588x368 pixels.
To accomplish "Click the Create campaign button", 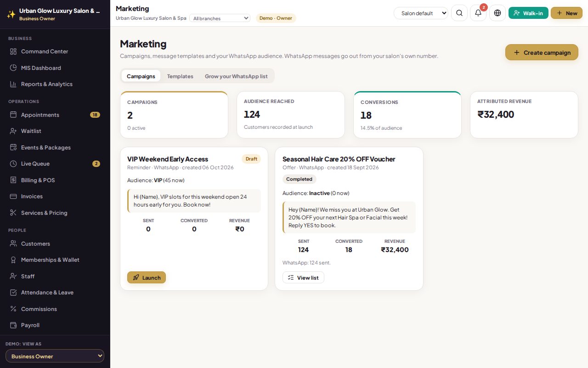I will 542,52.
